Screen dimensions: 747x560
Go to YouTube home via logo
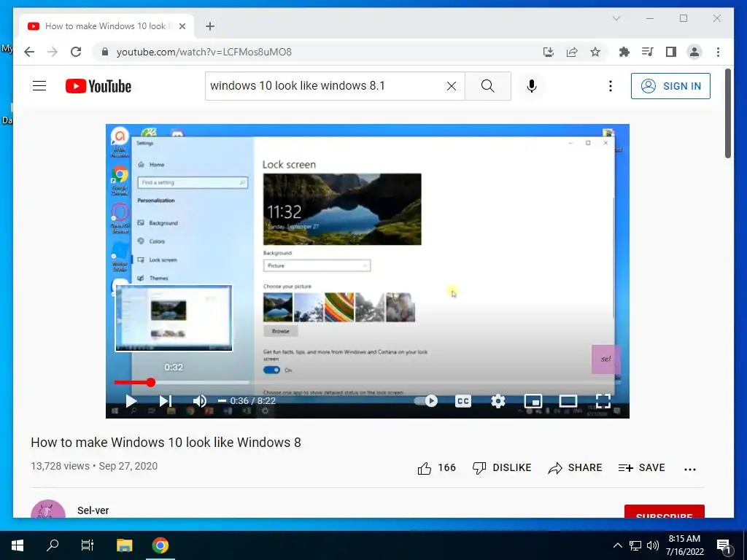pyautogui.click(x=98, y=86)
